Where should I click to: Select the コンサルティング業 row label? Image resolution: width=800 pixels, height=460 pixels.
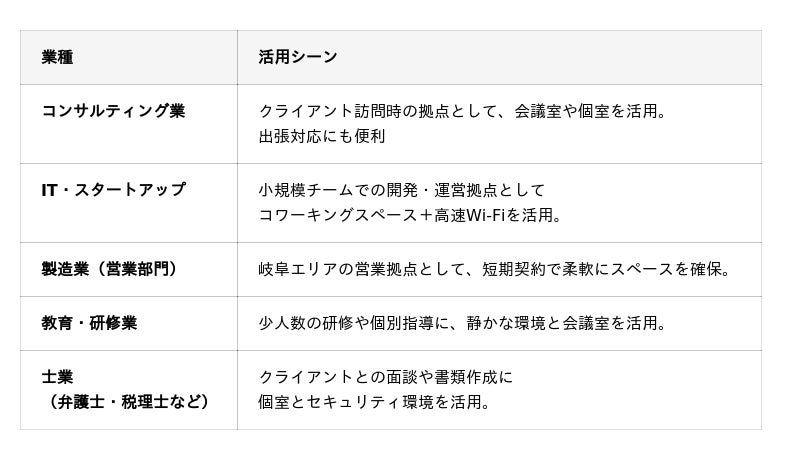point(113,110)
